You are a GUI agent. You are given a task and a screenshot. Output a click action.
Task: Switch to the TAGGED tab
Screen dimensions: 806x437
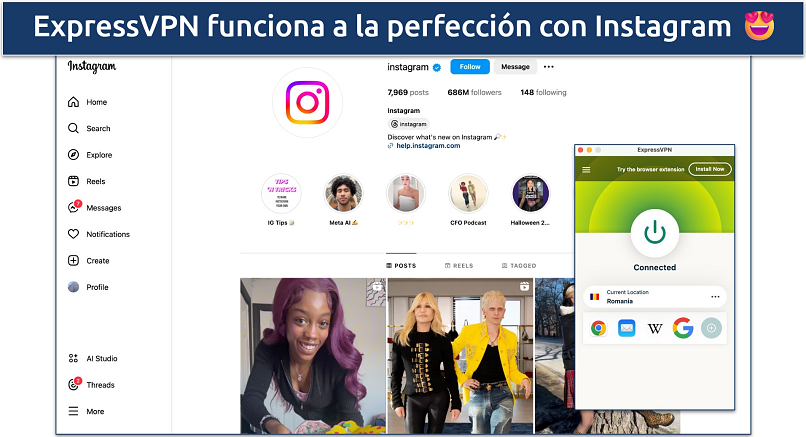519,266
